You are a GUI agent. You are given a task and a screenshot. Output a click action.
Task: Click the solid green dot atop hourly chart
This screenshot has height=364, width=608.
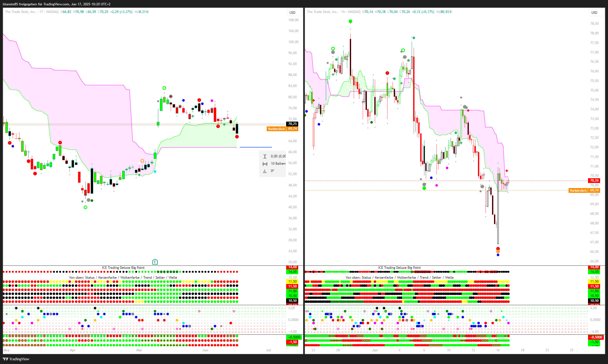click(x=350, y=21)
